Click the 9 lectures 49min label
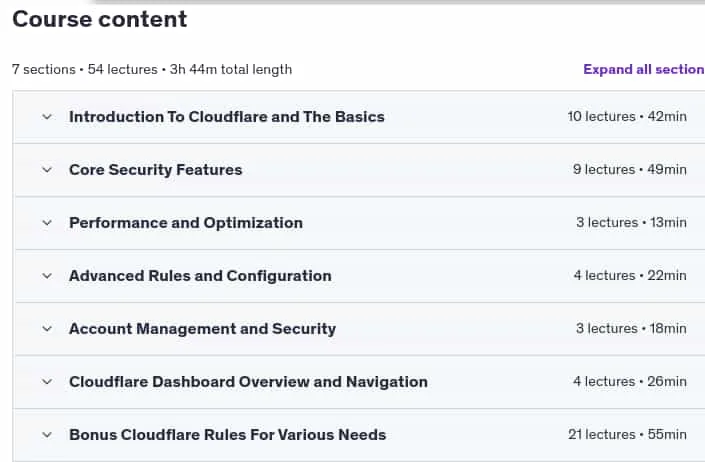 629,170
